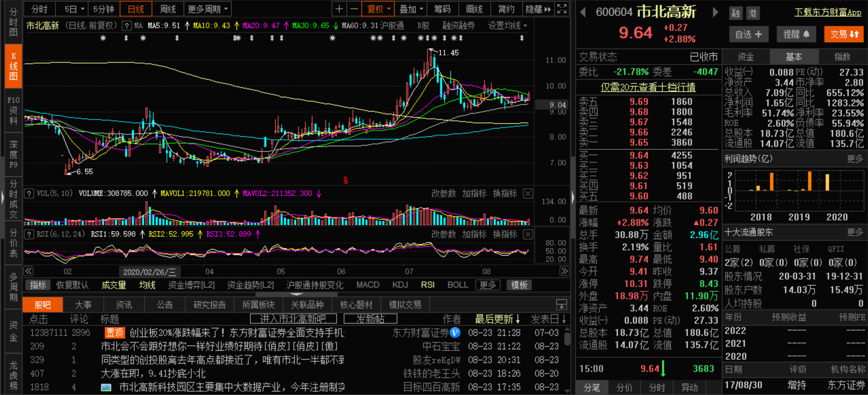Toggle the MACD indicator
Image resolution: width=868 pixels, height=395 pixels.
tap(368, 285)
